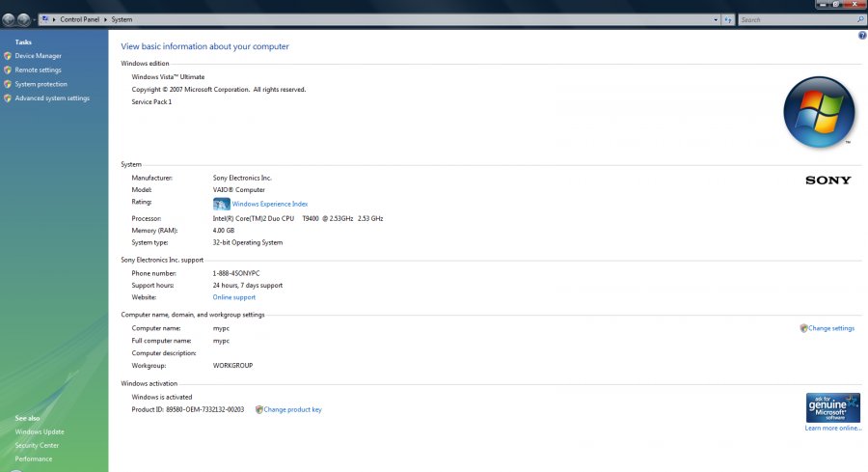Click the Back navigation button
This screenshot has width=868, height=472.
9,20
